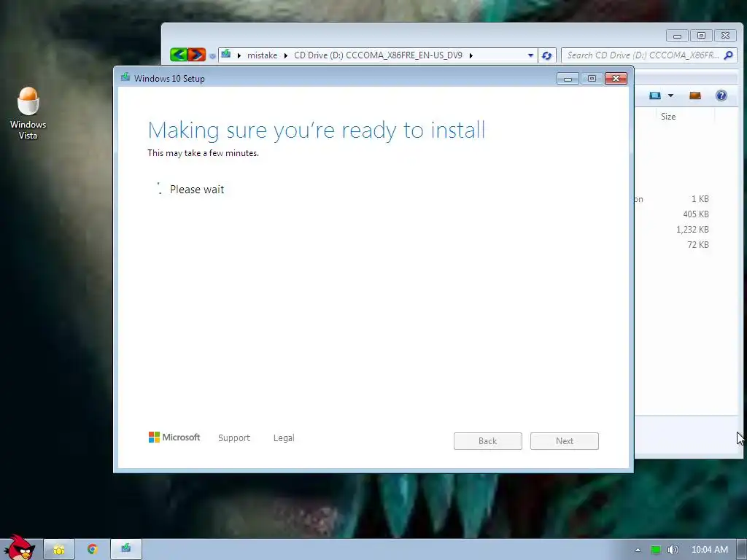Open Explorer Help icon

pyautogui.click(x=721, y=96)
